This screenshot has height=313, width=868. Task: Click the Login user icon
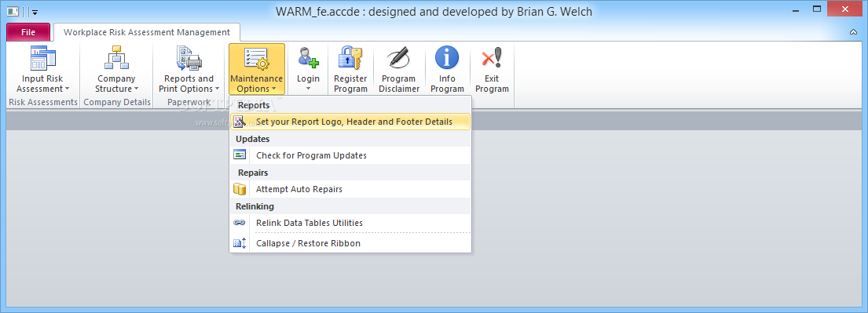(x=308, y=58)
